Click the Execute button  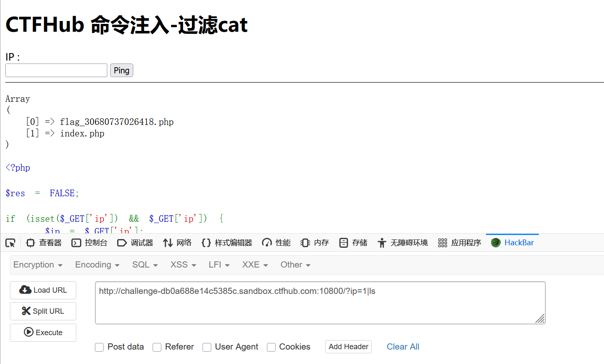tap(43, 333)
